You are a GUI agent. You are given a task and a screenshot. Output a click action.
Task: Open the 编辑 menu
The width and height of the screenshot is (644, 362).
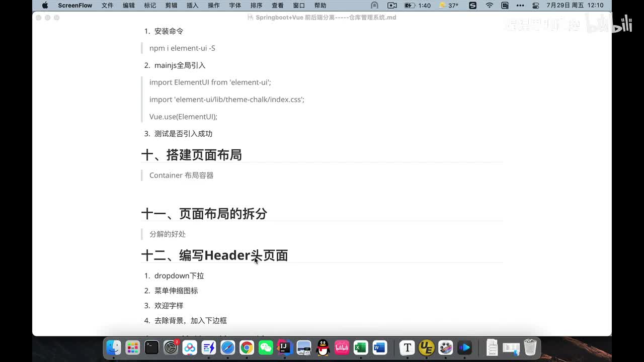(x=129, y=6)
